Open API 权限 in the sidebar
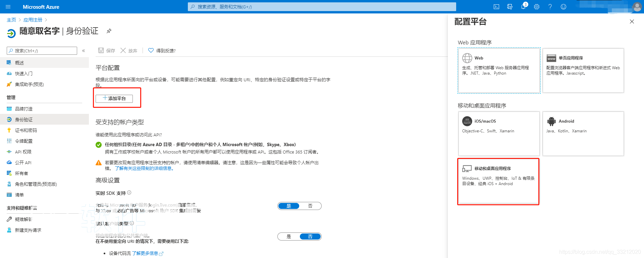644x258 pixels. (x=23, y=152)
